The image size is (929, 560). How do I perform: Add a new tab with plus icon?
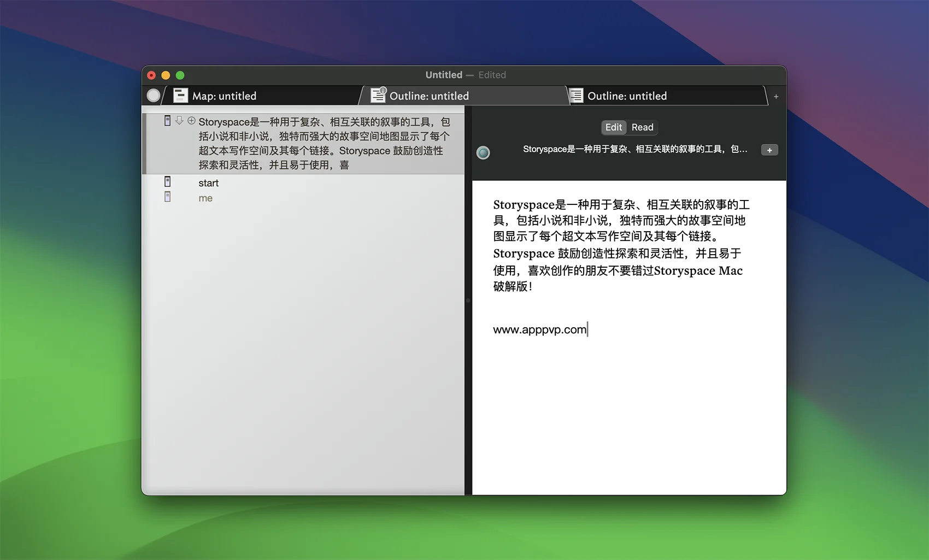pos(776,97)
